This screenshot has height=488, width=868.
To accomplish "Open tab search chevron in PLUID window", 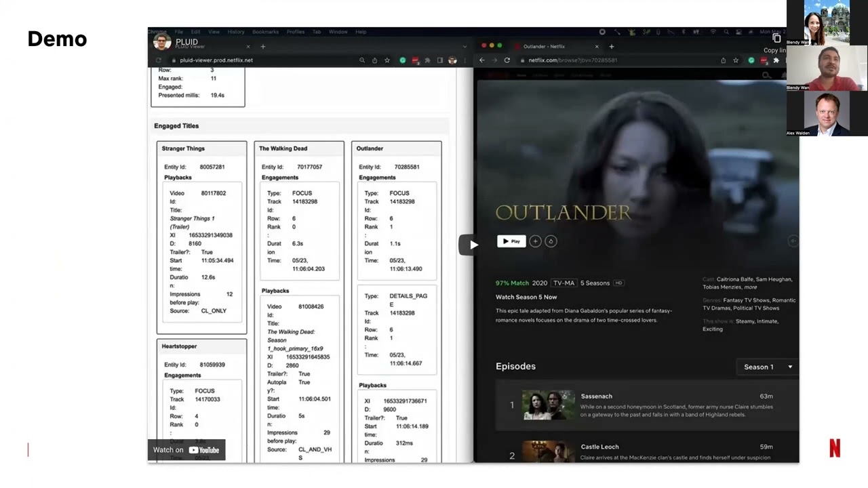I will (465, 47).
